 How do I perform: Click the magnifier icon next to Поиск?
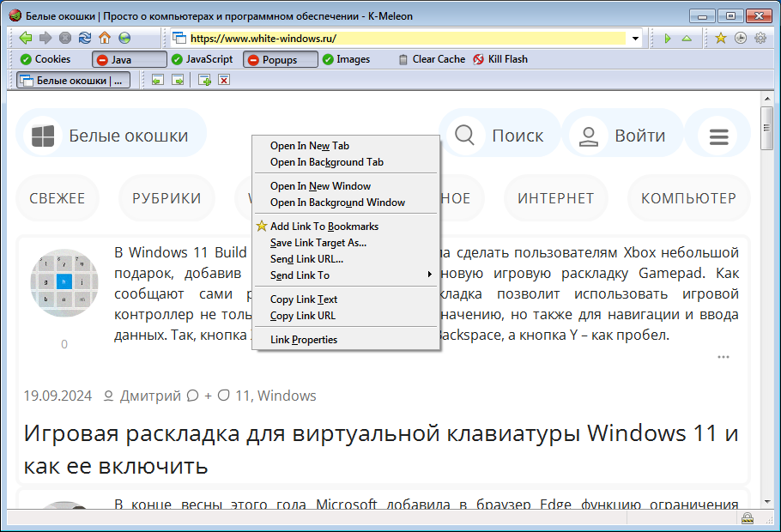pyautogui.click(x=464, y=135)
